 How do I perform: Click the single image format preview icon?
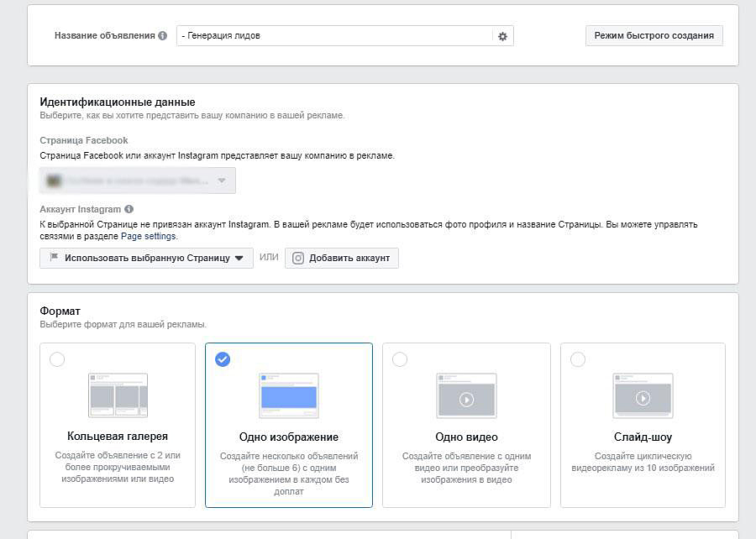pos(288,395)
